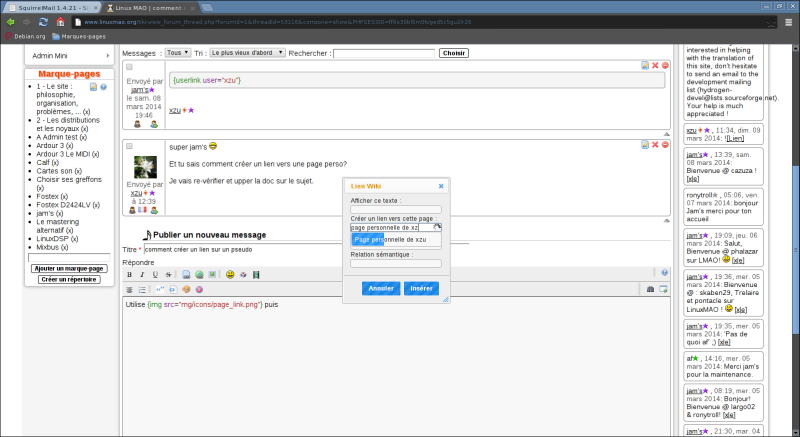
Task: Click the editor's green-plus icon beside the binoculars
Action: pos(663,289)
